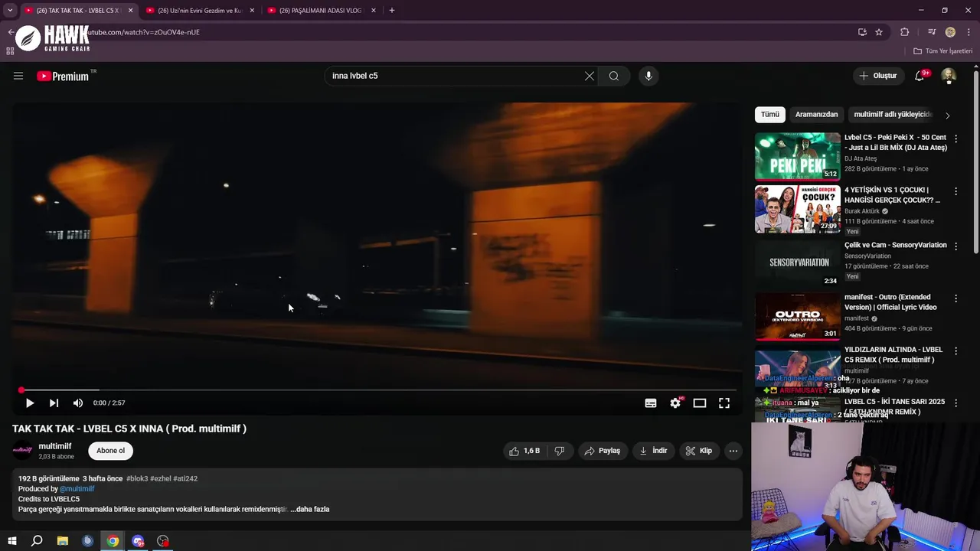Open the 4 Yetişkin vs 1 Çocuk thumbnail

point(797,209)
